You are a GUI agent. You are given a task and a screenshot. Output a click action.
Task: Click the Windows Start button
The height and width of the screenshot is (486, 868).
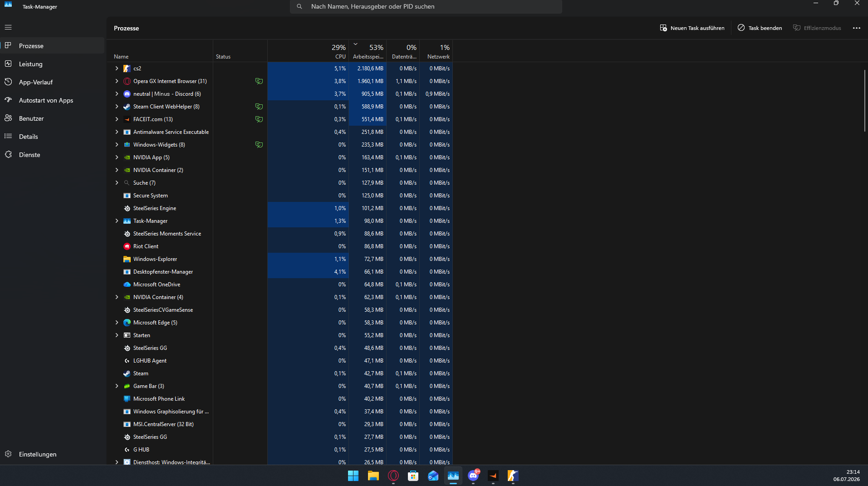click(x=353, y=476)
